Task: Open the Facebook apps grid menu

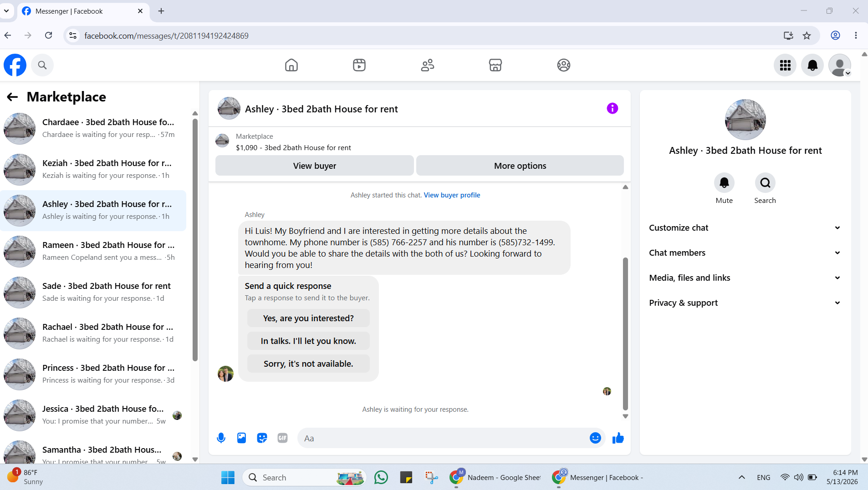Action: 785,65
